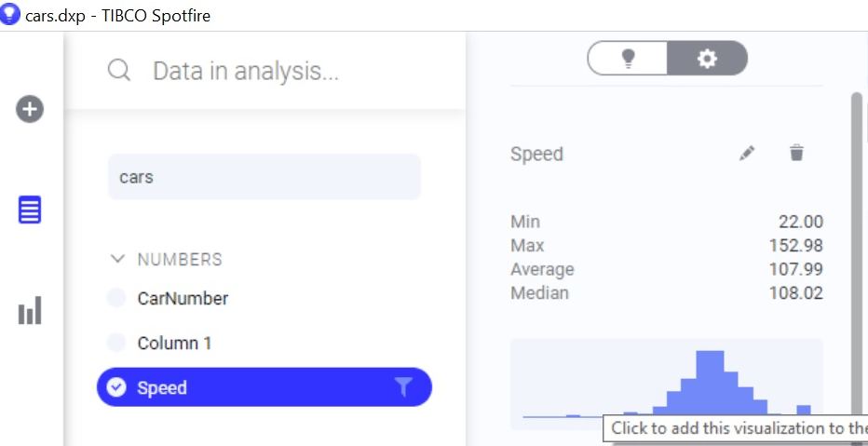Click the plus Files and data icon
This screenshot has height=446, width=868.
click(x=30, y=109)
